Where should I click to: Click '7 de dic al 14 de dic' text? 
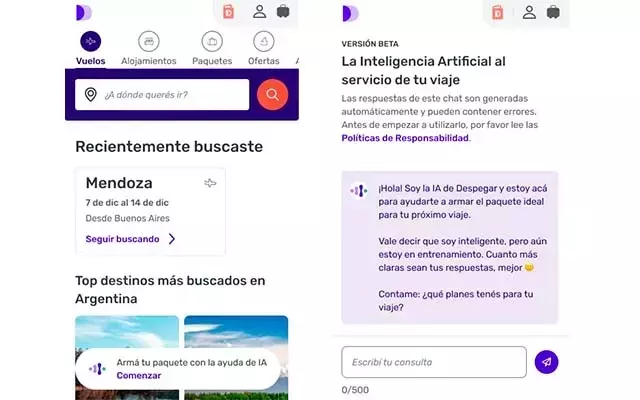pos(127,203)
